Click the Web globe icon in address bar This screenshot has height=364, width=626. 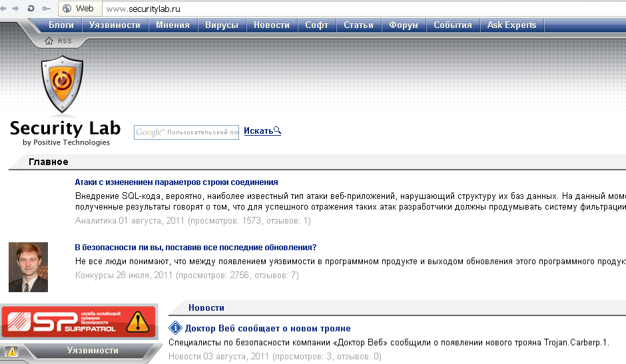[x=67, y=9]
